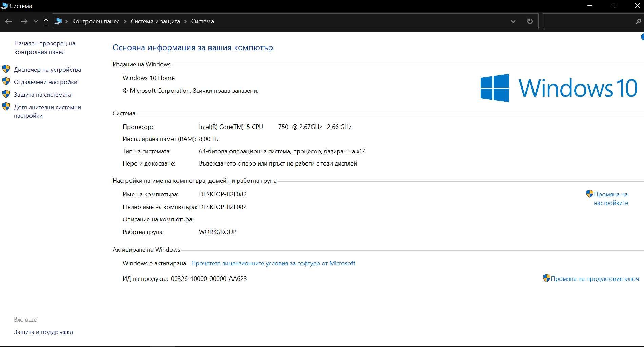644x347 pixels.
Task: Click the search magnifier icon
Action: (638, 21)
